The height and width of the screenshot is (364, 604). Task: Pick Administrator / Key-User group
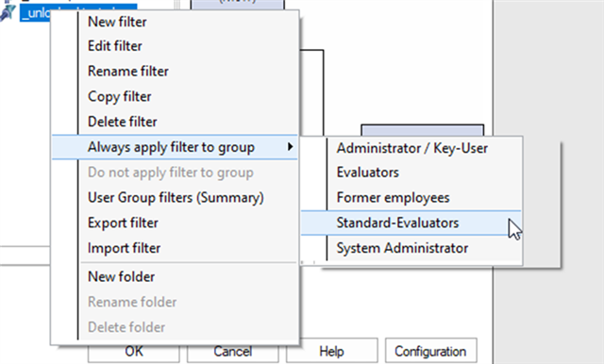[x=411, y=148]
